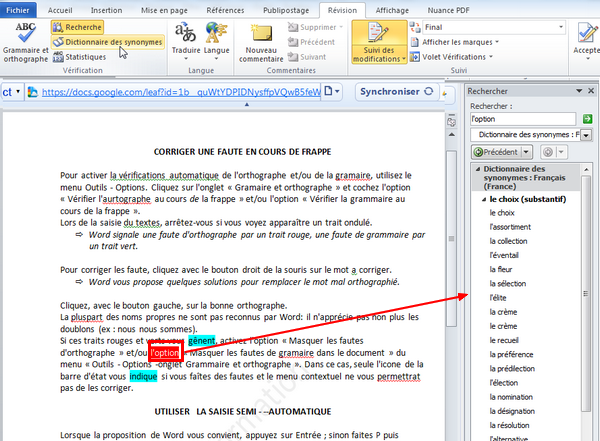
Task: Open the Rechercher pane options arrow
Action: click(579, 91)
